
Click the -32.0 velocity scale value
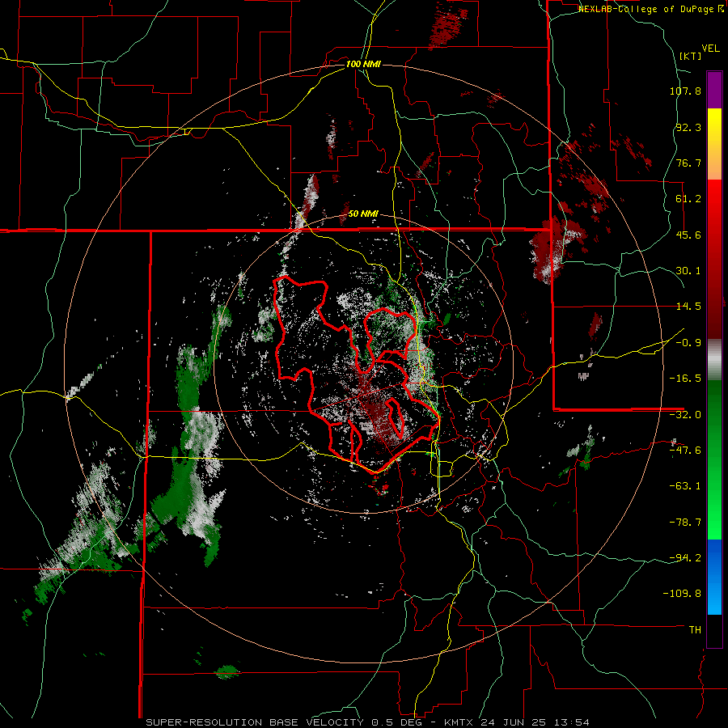685,415
